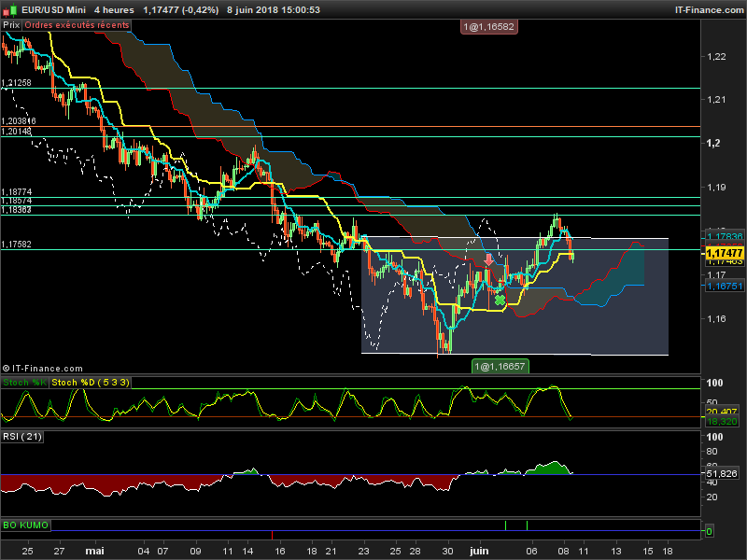Click the 4 heures timeframe text

pyautogui.click(x=114, y=10)
